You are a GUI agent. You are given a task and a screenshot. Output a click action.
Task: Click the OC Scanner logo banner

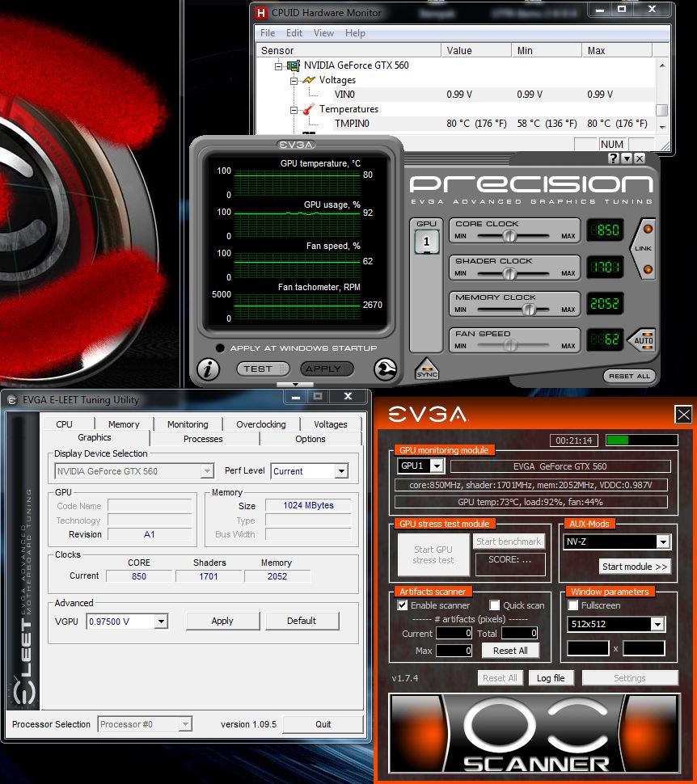(x=534, y=734)
